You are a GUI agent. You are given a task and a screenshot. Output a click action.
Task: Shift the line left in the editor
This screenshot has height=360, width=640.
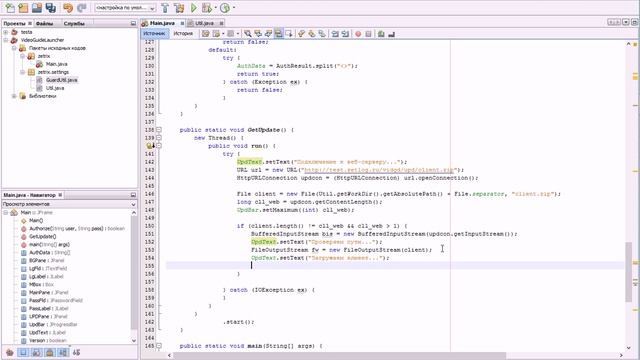(335, 34)
